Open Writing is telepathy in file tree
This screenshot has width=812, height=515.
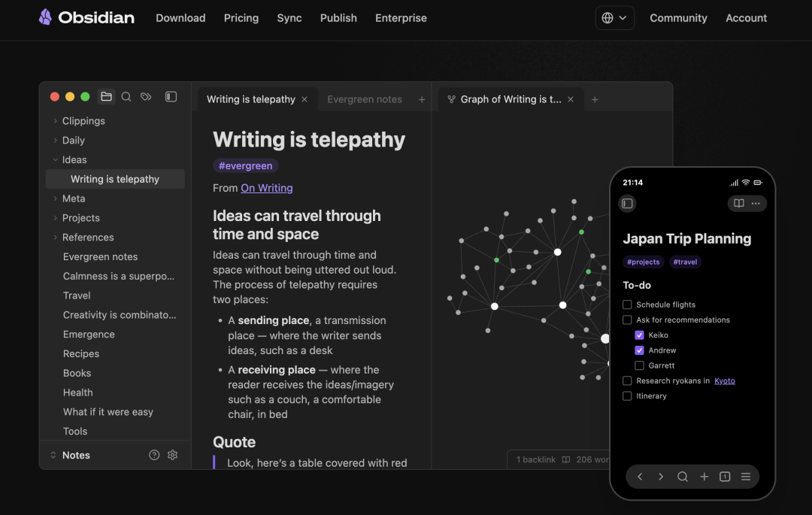115,179
